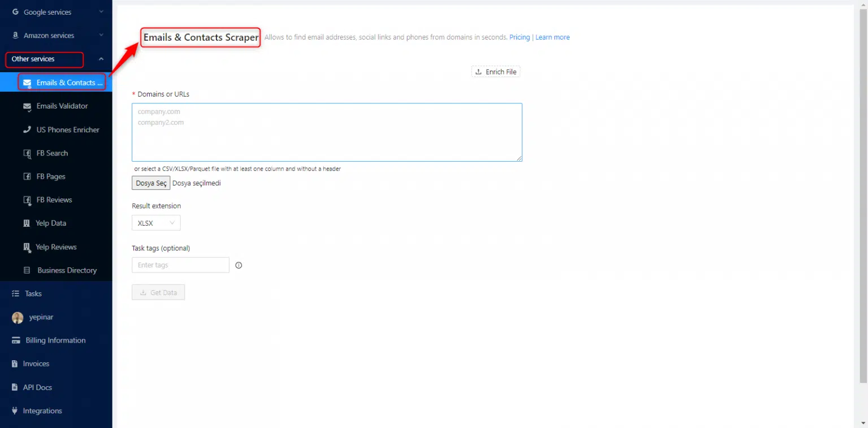The width and height of the screenshot is (868, 428).
Task: Click the Business Directory list icon
Action: [27, 270]
